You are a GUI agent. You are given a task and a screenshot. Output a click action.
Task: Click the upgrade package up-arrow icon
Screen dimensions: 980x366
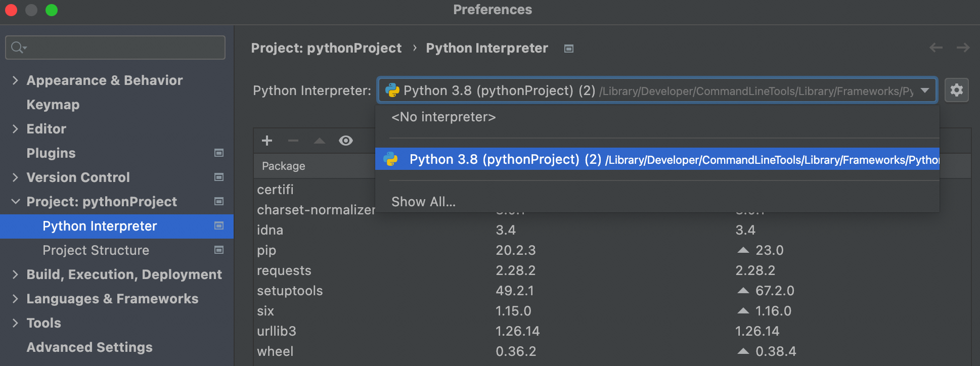[x=320, y=141]
